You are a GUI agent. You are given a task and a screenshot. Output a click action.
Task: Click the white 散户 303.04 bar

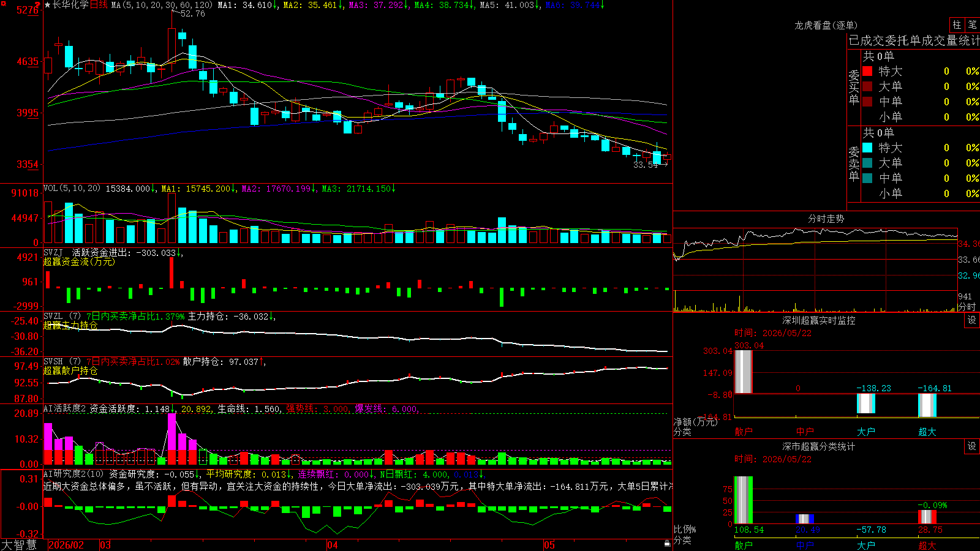743,372
